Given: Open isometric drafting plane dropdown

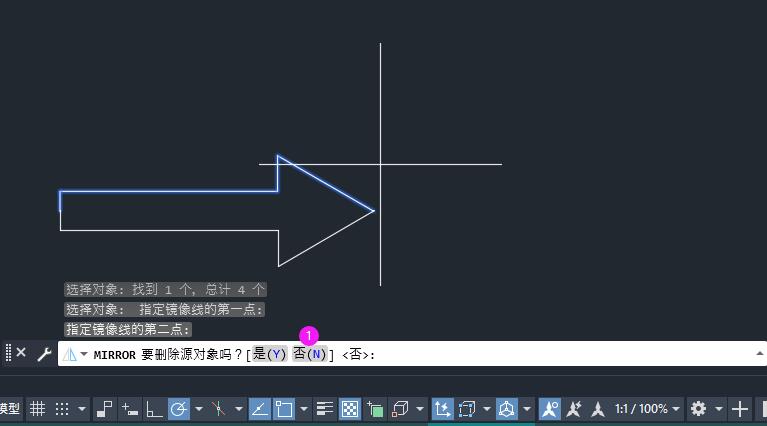Looking at the screenshot, I should (x=239, y=408).
